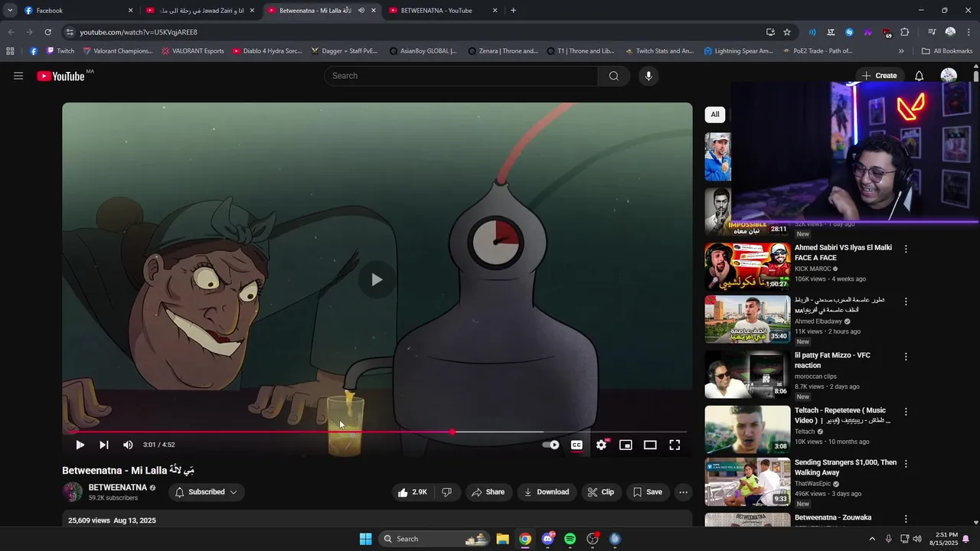
Task: Open options for Sending Strangers $1,000 video
Action: click(906, 464)
